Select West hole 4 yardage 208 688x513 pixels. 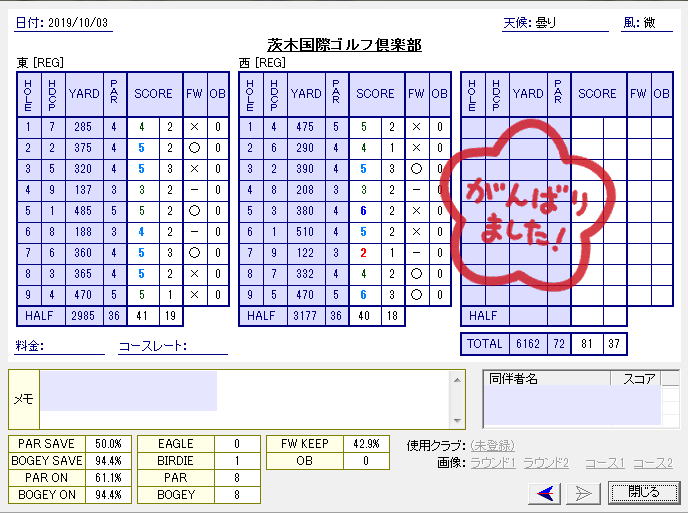305,190
